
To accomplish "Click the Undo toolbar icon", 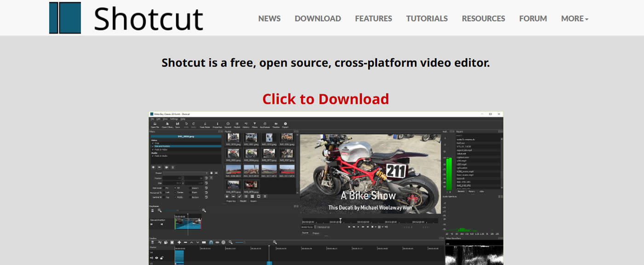I will [186, 125].
